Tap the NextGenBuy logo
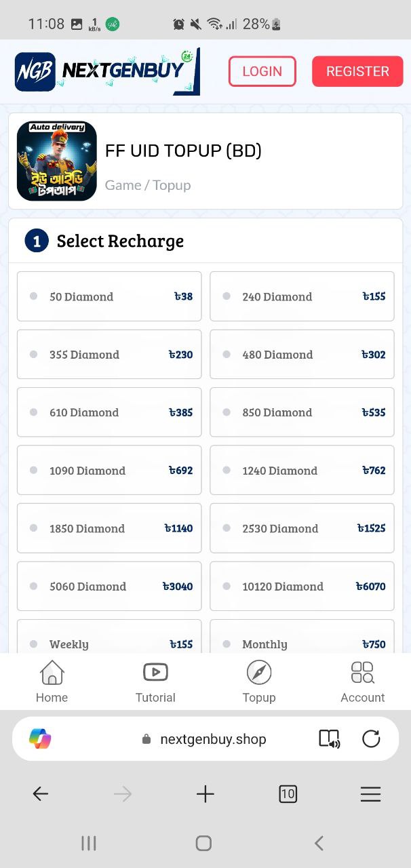411x868 pixels. click(107, 71)
